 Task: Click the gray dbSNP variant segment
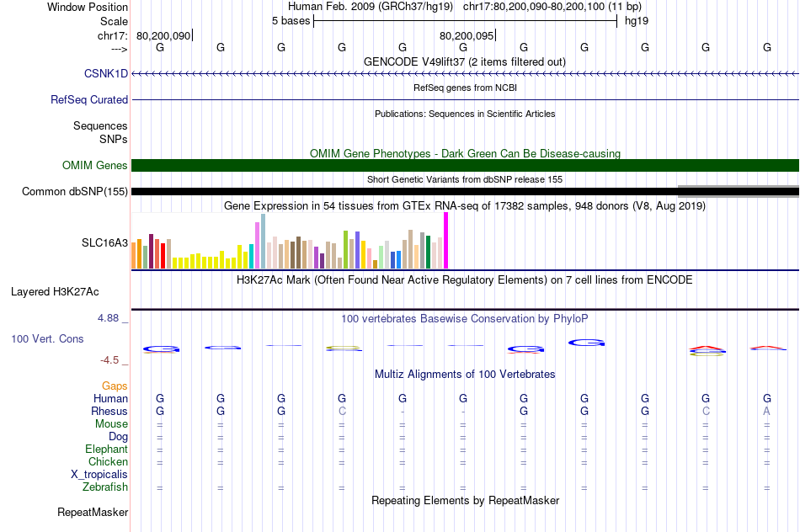click(x=739, y=191)
